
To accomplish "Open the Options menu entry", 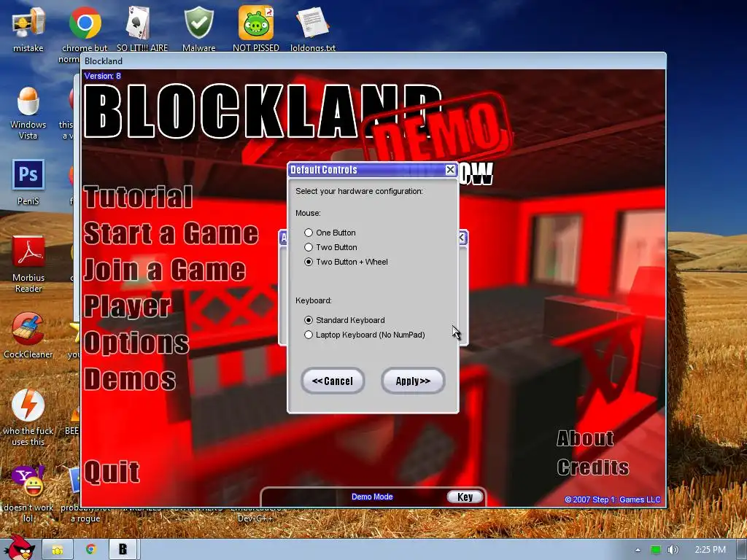I will pyautogui.click(x=136, y=343).
